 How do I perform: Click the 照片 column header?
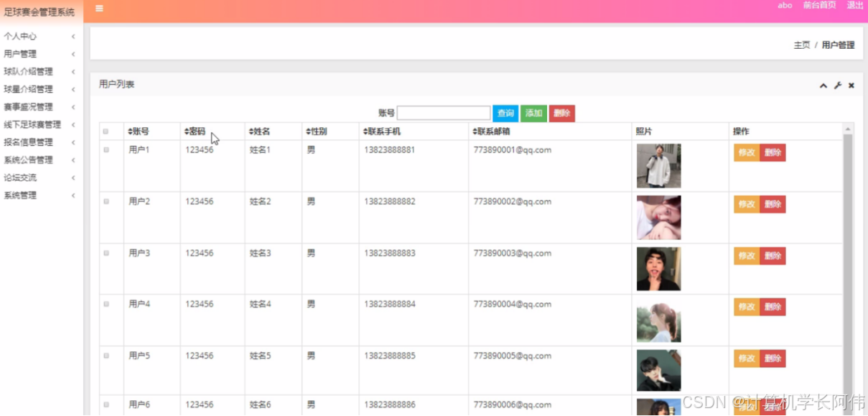pos(644,131)
